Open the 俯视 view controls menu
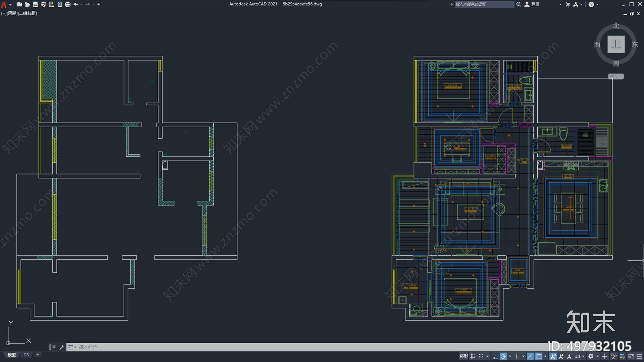This screenshot has height=362, width=644. tap(12, 13)
